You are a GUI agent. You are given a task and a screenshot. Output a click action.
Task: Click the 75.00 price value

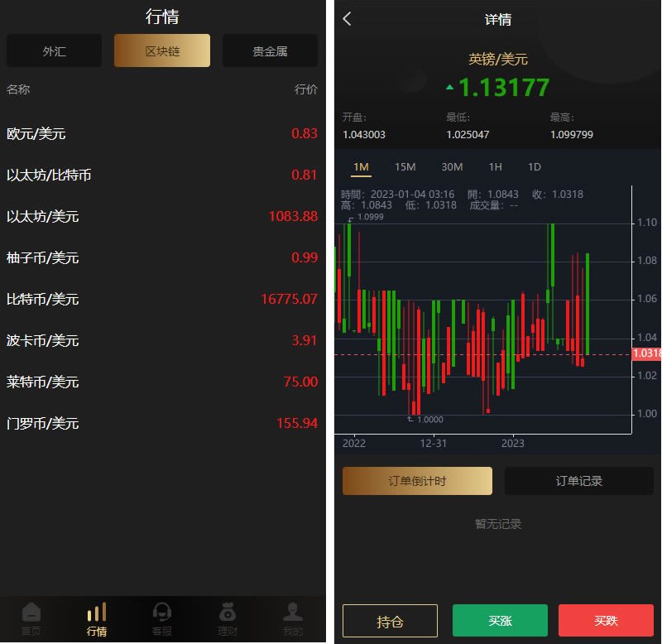[300, 382]
